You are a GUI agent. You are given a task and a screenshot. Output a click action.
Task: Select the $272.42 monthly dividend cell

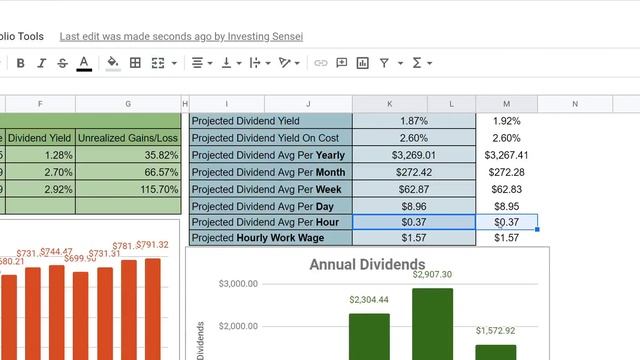coord(414,172)
